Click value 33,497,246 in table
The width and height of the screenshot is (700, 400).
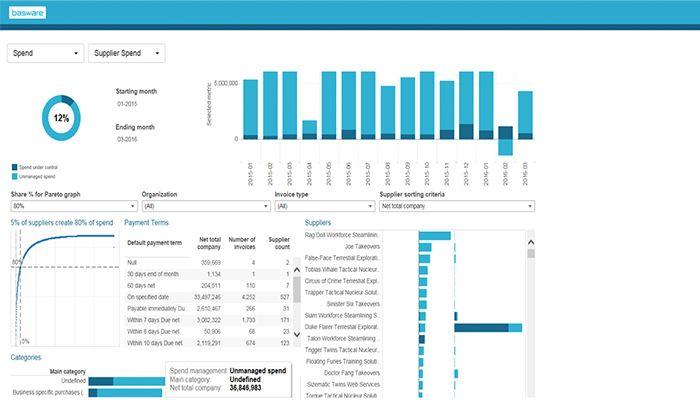click(x=207, y=297)
